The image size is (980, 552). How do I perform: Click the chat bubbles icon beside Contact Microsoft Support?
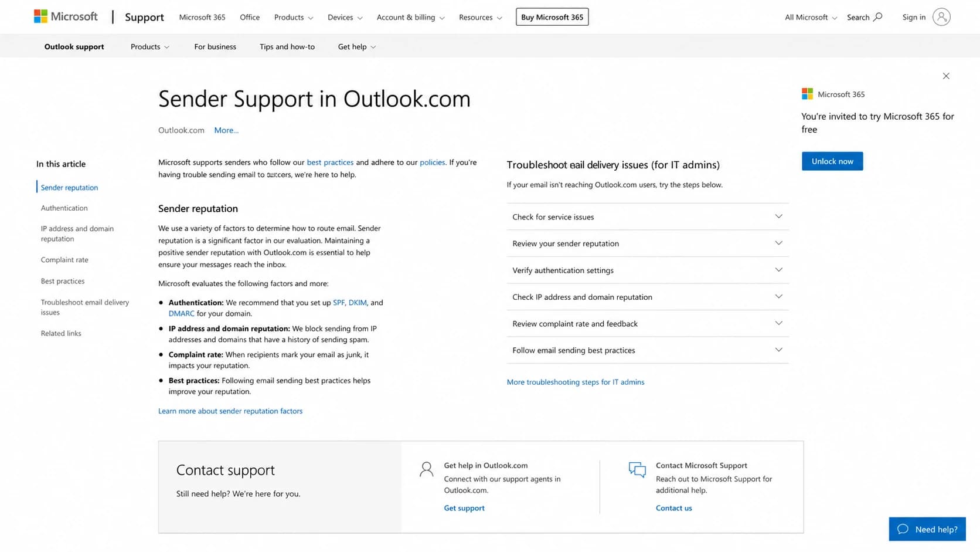637,469
